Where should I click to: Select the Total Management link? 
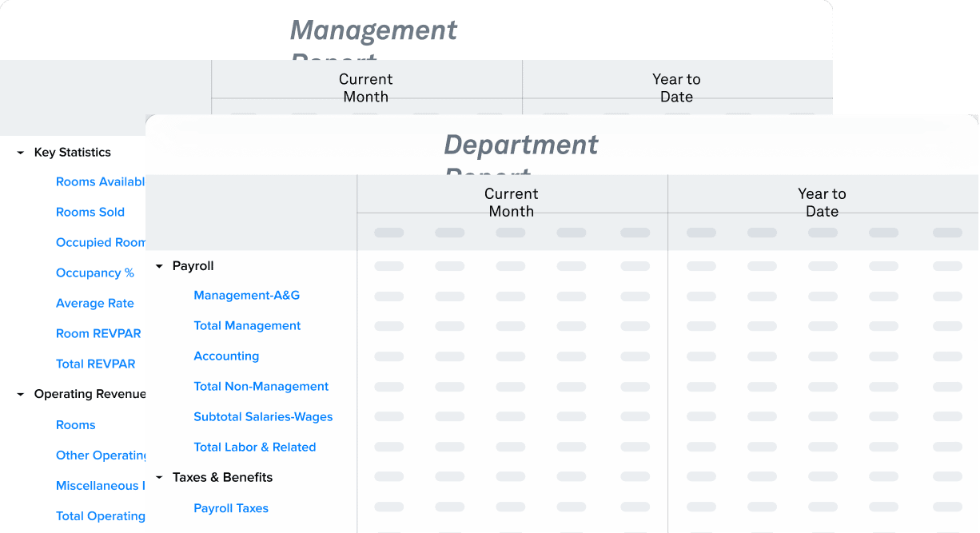(247, 326)
